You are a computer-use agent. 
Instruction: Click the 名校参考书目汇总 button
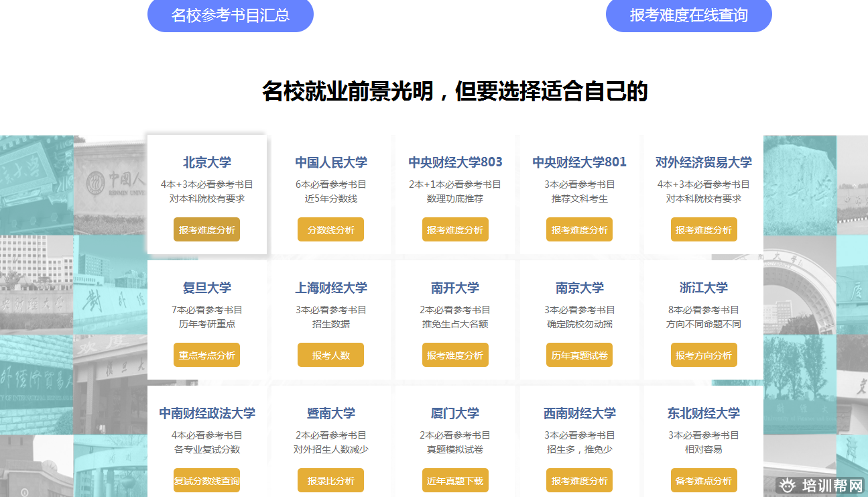click(x=230, y=15)
